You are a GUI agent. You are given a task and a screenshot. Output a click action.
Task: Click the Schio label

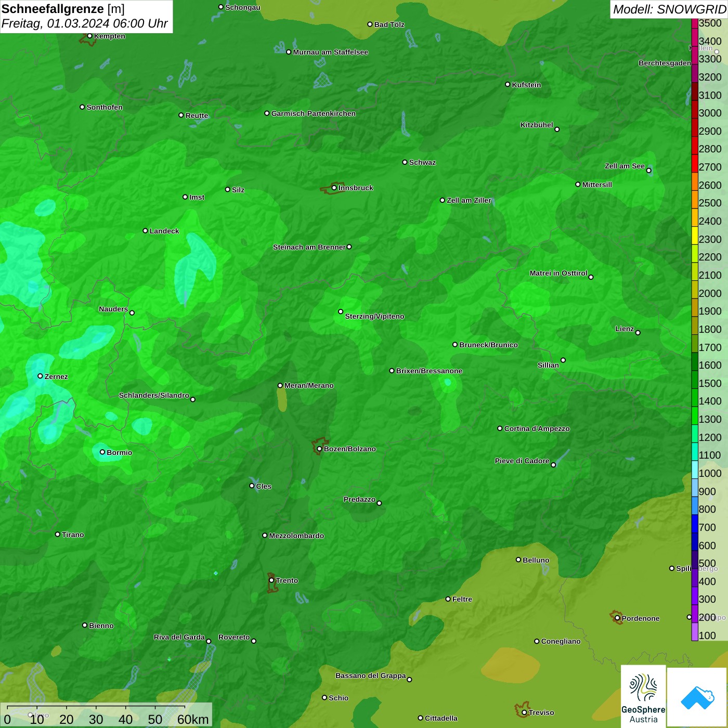click(339, 698)
